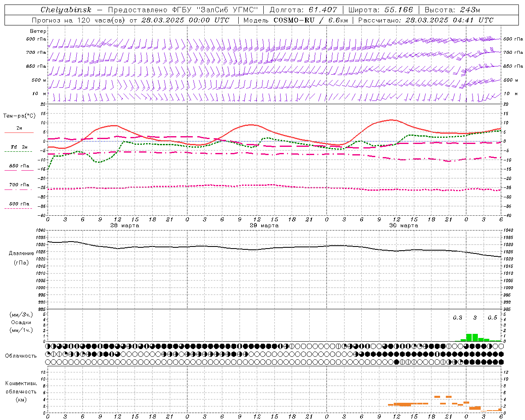Click the '29 марта' date label
The height and width of the screenshot is (420, 525).
[x=264, y=225]
